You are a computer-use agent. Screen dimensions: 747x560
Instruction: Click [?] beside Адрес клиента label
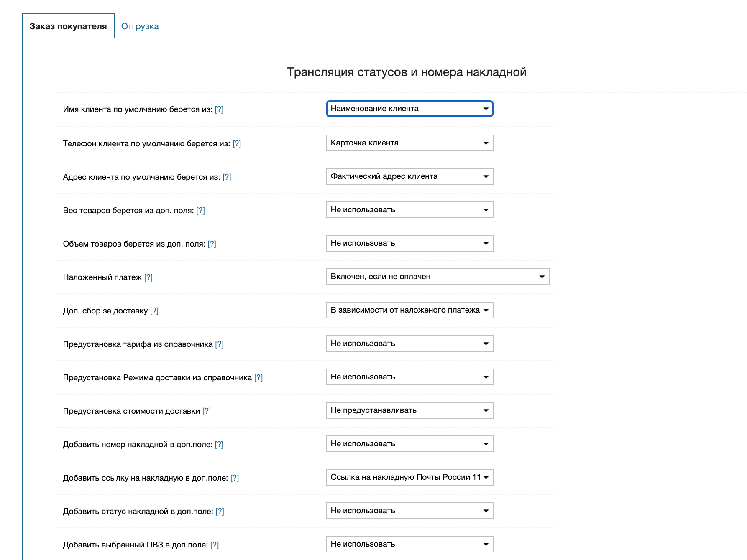[227, 177]
